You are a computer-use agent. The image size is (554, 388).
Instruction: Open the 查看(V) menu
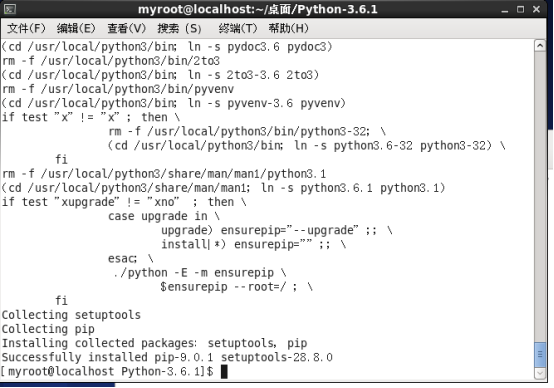coord(126,28)
